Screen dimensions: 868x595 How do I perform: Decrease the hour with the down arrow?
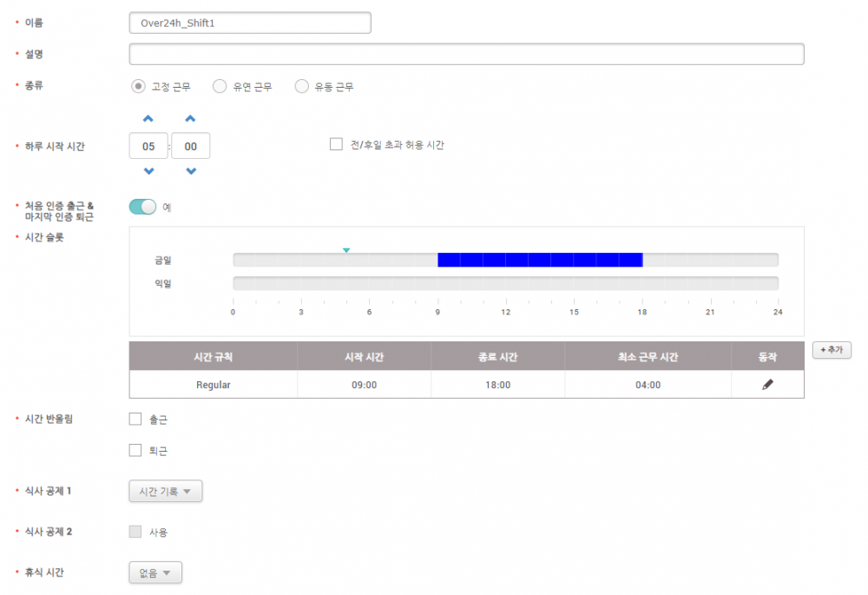148,172
